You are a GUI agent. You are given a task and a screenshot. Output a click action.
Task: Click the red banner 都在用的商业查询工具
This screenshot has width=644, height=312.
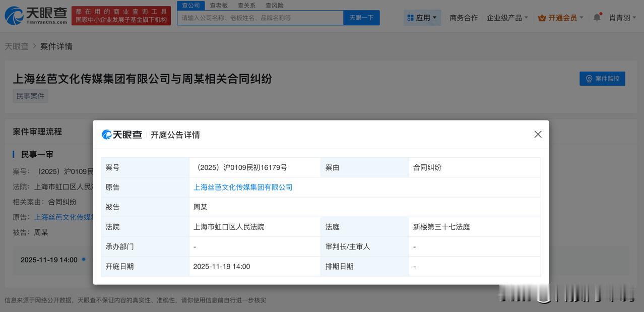(x=121, y=16)
